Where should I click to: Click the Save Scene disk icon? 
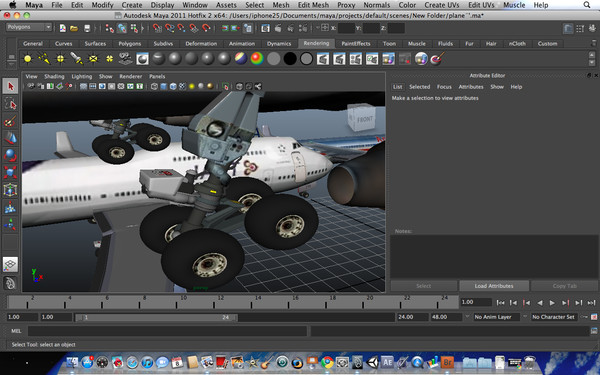tap(87, 28)
